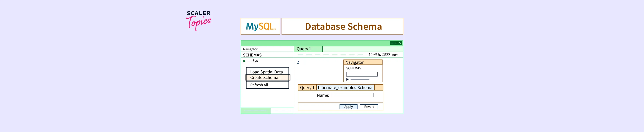Choose Create Schema... in the context menu
Screen dimensions: 644x132
[x=266, y=77]
